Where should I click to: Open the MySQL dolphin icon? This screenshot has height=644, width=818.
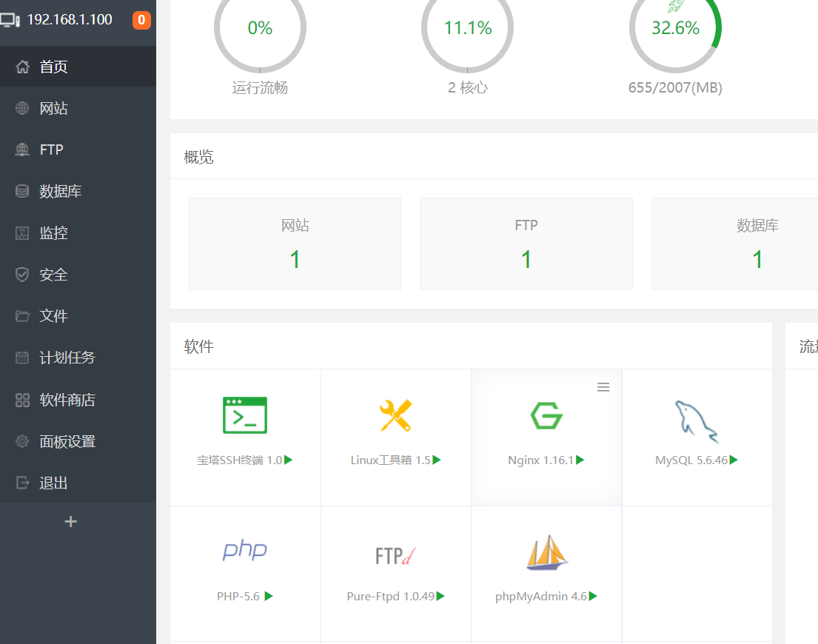(697, 421)
